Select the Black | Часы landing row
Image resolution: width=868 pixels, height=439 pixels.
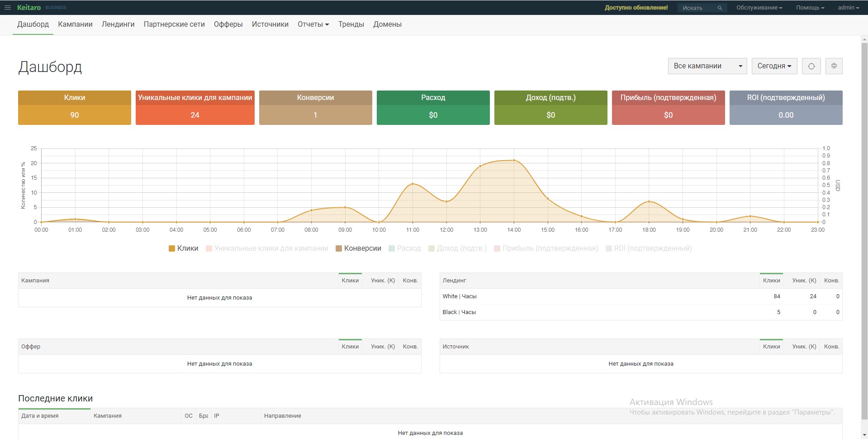(641, 312)
